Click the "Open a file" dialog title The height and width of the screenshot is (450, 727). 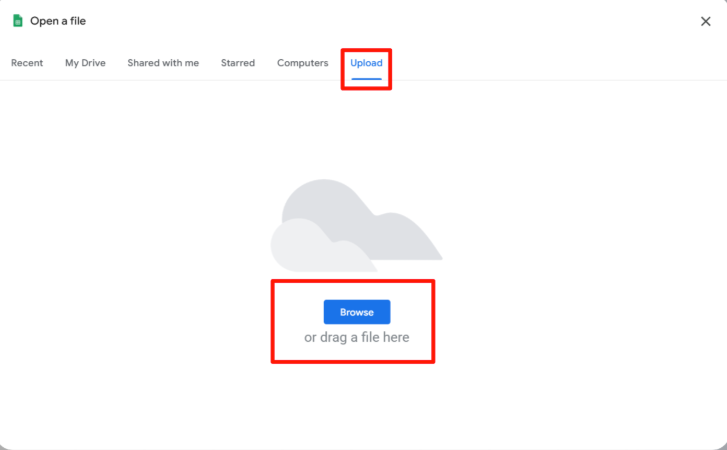click(x=58, y=21)
